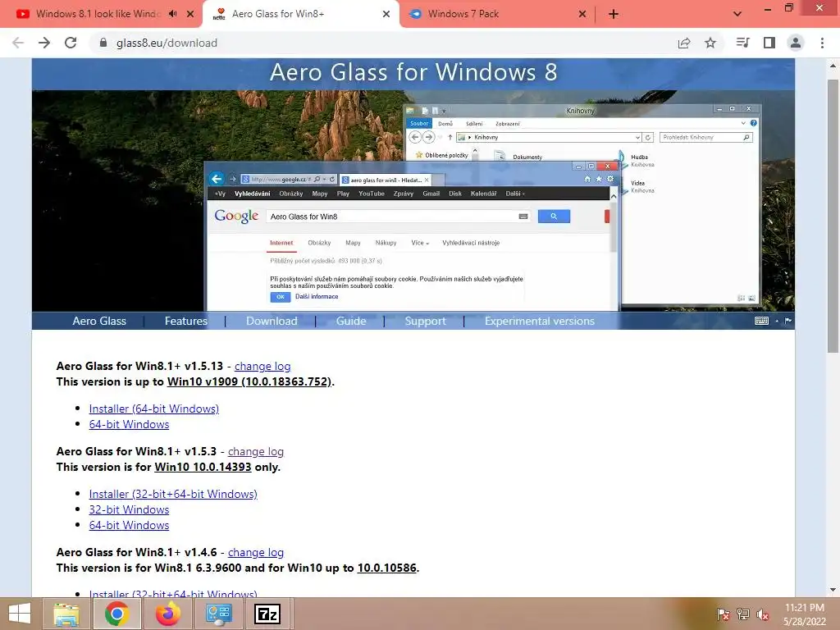Open Action Center flag in system tray

[723, 614]
